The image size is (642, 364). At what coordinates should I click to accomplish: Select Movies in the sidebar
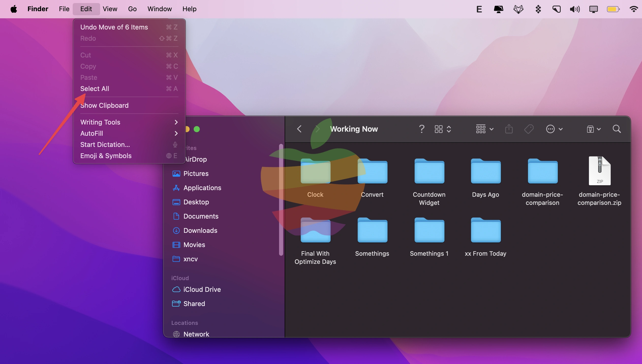224,245
